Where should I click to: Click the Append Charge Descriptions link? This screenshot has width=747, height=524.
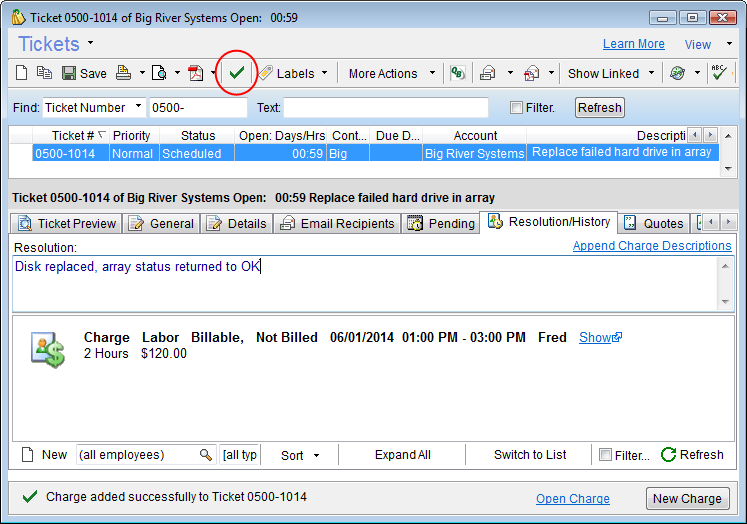coord(652,246)
